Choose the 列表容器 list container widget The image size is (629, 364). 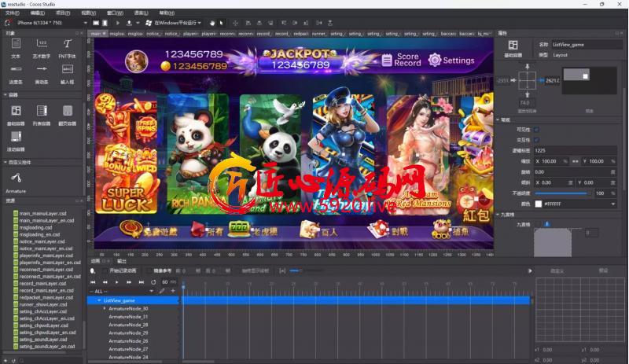(x=42, y=110)
